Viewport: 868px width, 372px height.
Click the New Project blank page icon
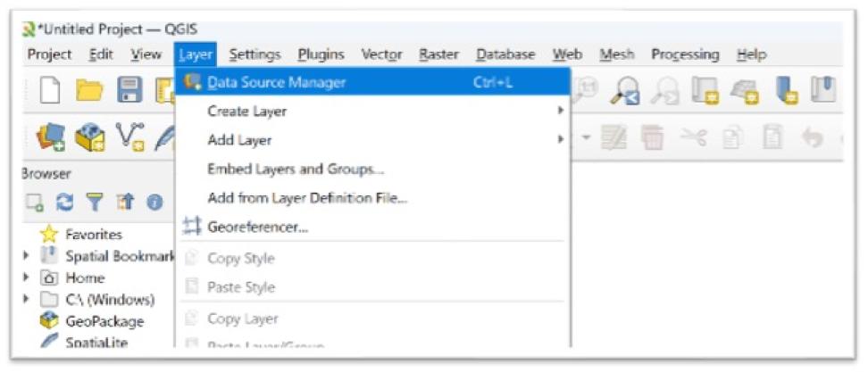50,90
